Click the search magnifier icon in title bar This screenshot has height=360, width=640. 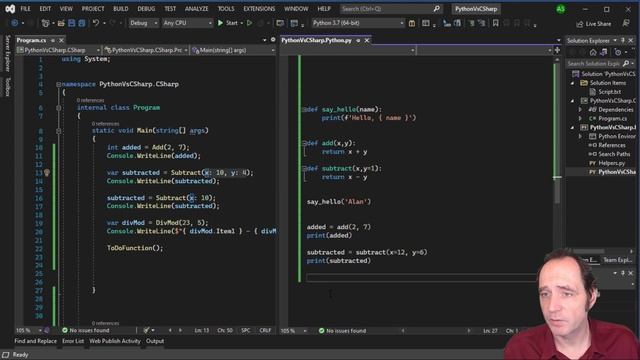436,9
